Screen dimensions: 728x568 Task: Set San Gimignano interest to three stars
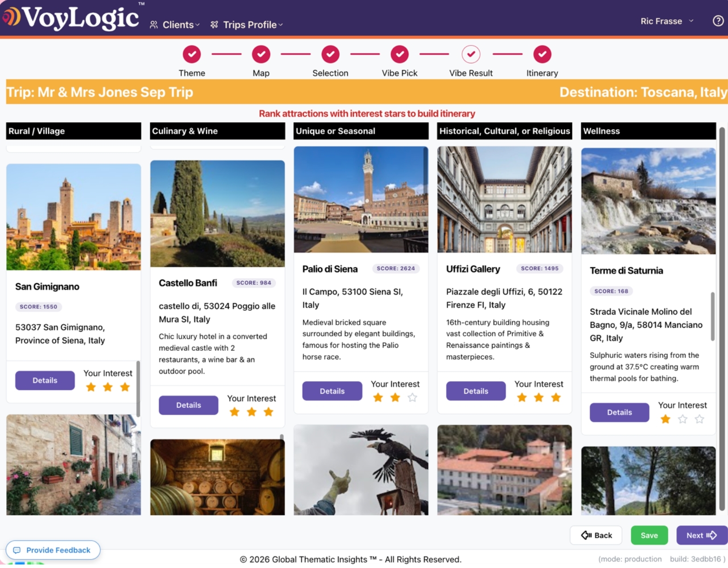point(125,387)
